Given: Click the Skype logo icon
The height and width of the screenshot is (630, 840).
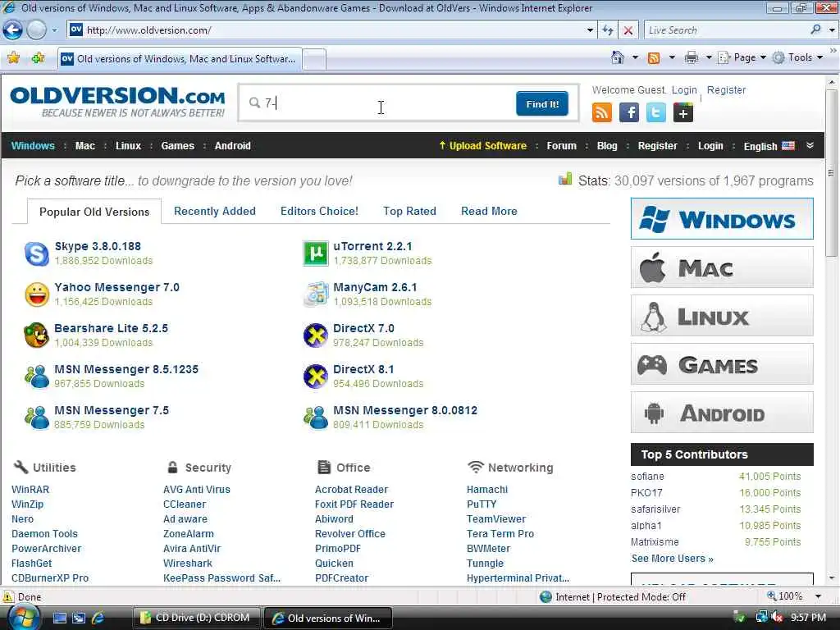Looking at the screenshot, I should click(36, 253).
